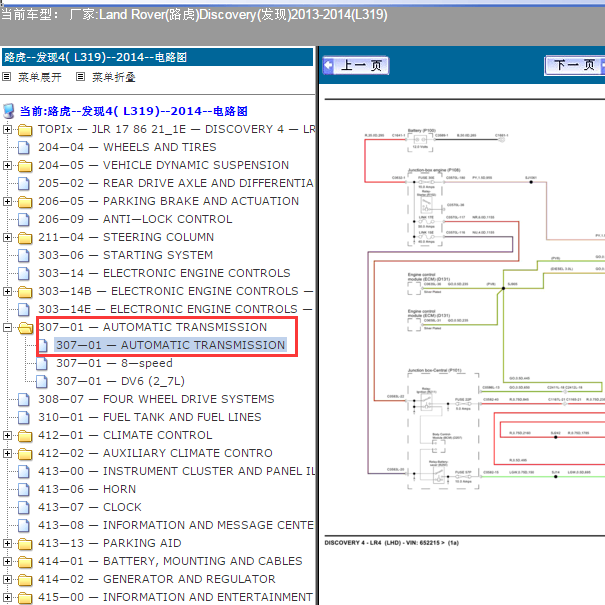Screen dimensions: 605x605
Task: Click the 上一页 previous page button
Action: (355, 65)
